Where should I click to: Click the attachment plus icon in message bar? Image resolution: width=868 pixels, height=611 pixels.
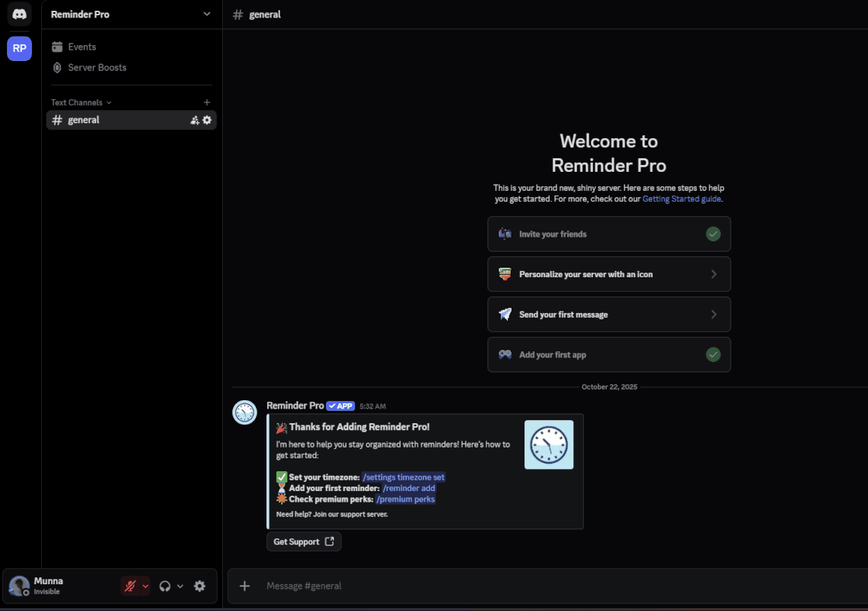(x=244, y=586)
